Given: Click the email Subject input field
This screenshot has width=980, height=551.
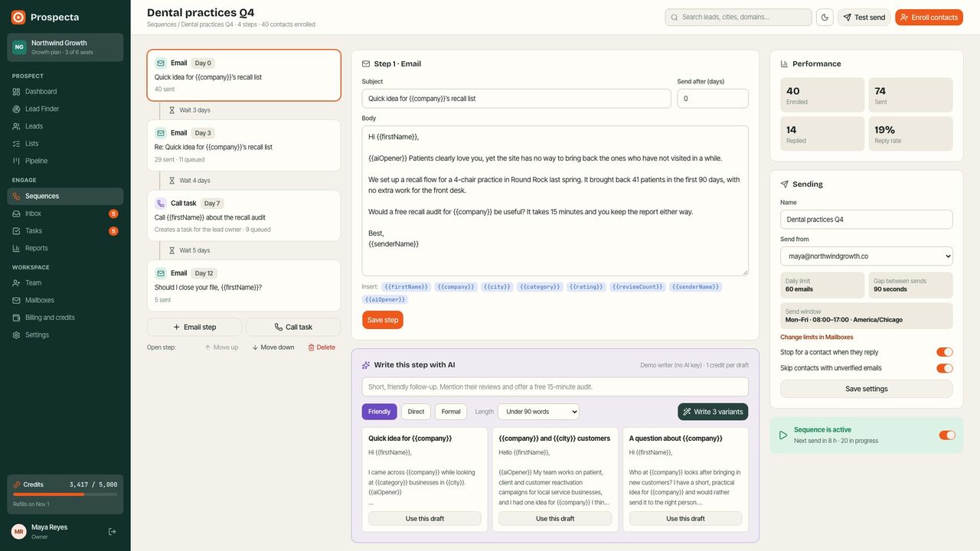Looking at the screenshot, I should tap(517, 99).
